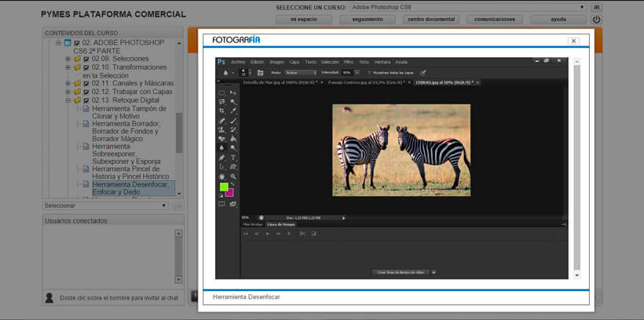Expand the 02.11. Canales y Máscaras folder
Viewport: 644px width, 320px height.
(x=68, y=84)
